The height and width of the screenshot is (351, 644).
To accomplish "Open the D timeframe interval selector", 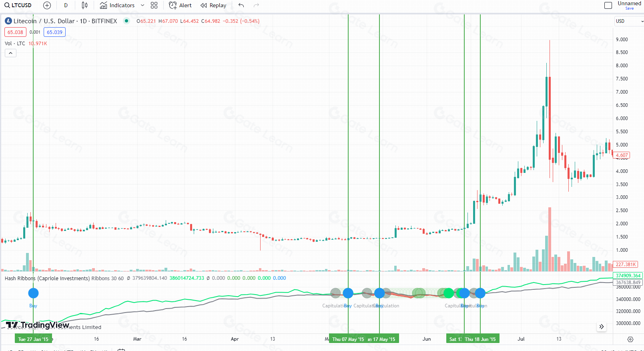I will click(66, 5).
